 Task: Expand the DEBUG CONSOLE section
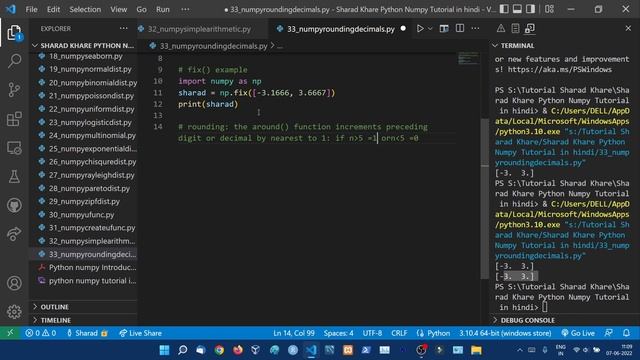click(563, 320)
